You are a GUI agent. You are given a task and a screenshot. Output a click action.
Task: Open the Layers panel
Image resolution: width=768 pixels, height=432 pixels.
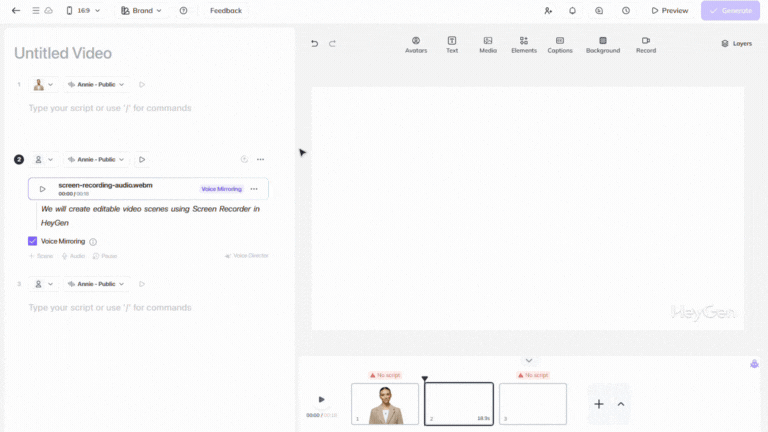pyautogui.click(x=736, y=44)
